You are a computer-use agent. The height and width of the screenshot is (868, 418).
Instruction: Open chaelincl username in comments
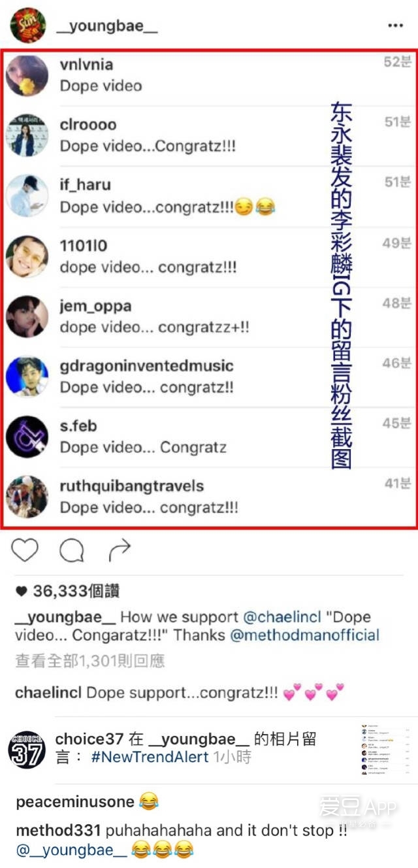[x=48, y=692]
